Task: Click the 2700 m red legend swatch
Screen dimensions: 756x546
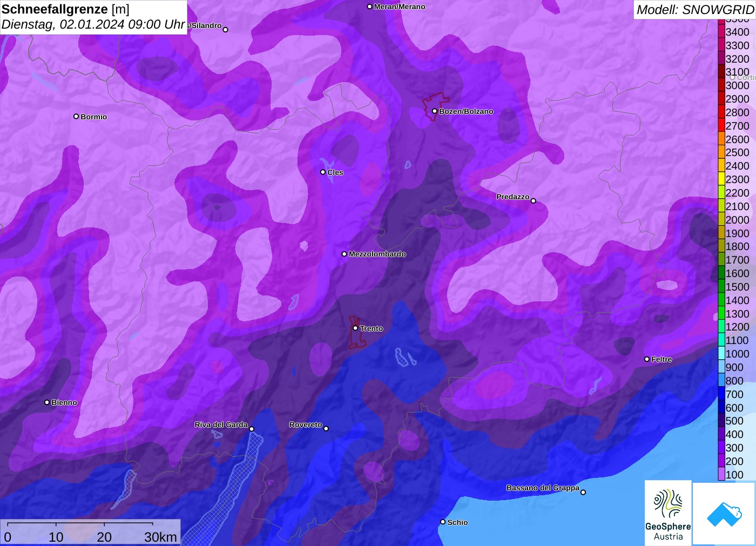Action: point(721,126)
